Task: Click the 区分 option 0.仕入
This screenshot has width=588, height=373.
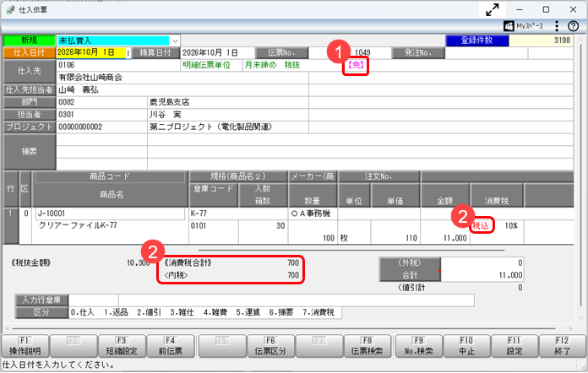Action: coord(83,312)
